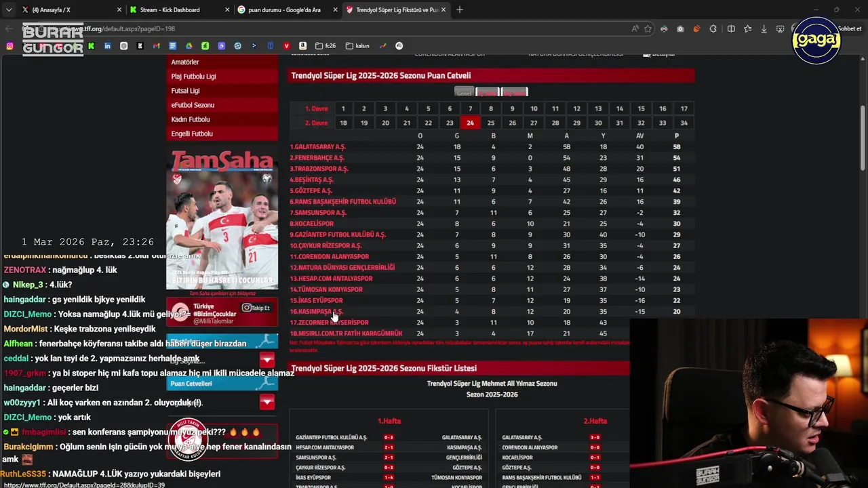Viewport: 868px width, 488px height.
Task: Open the Gmail bookmark icon
Action: (x=157, y=46)
